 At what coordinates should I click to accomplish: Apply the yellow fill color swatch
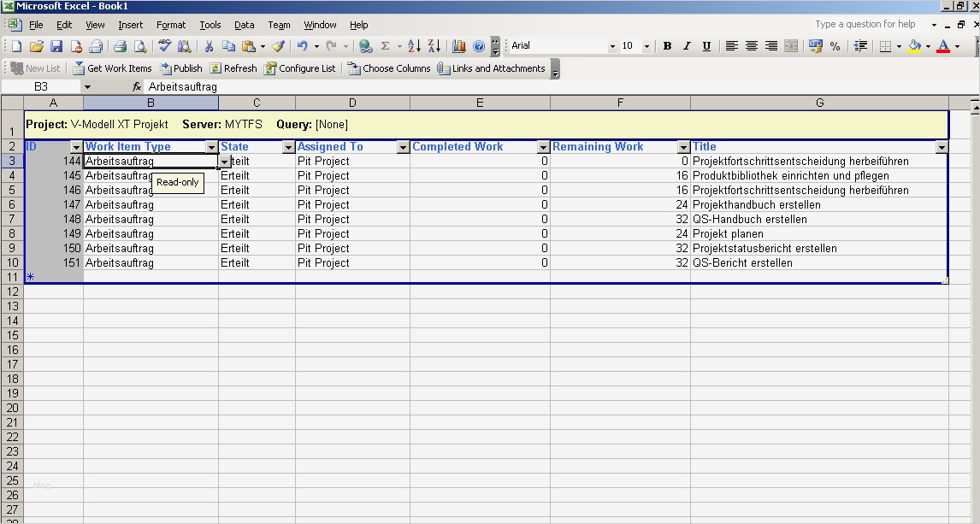coord(914,46)
